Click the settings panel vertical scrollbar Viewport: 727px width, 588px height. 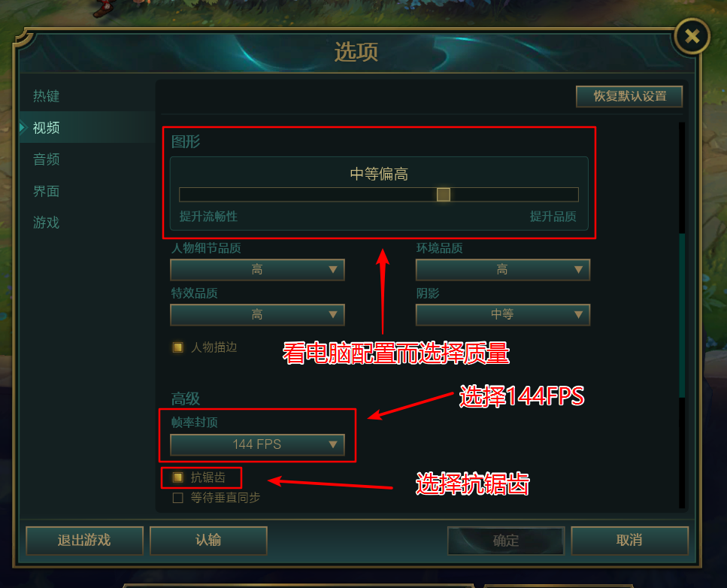pyautogui.click(x=682, y=315)
